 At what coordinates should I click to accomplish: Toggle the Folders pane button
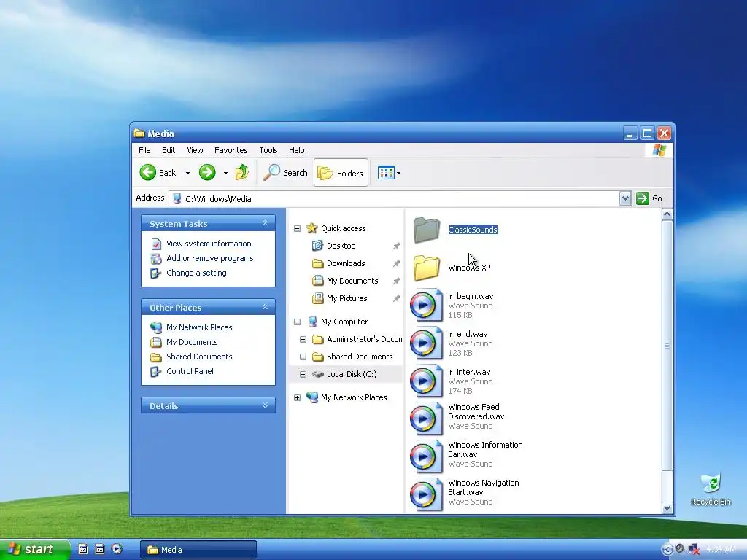(341, 173)
